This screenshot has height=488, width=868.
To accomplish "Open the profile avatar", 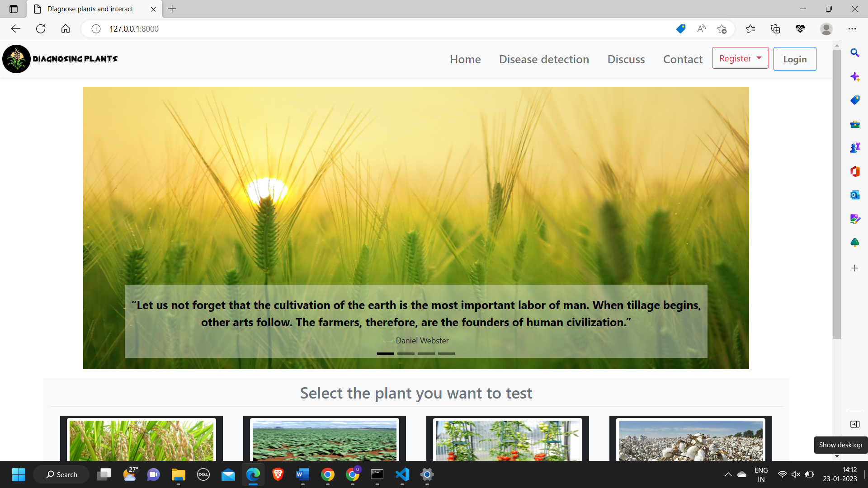I will coord(826,29).
